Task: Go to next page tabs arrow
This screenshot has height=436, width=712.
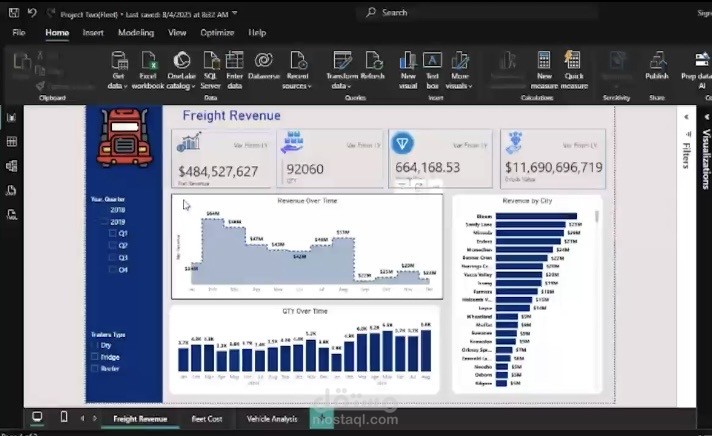Action: pyautogui.click(x=94, y=418)
